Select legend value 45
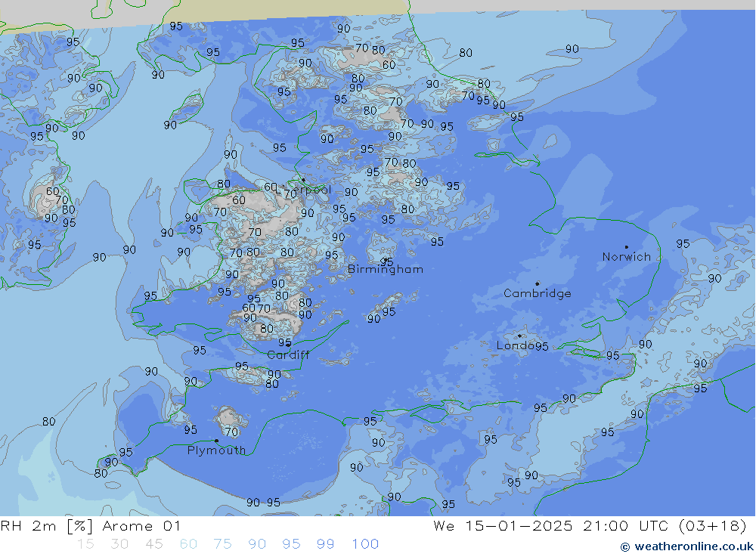 tap(154, 544)
